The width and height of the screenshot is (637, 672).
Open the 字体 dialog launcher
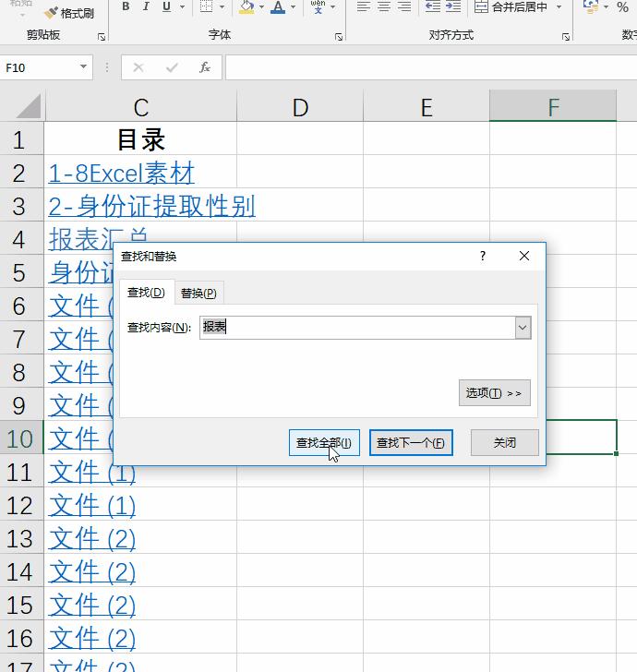(x=339, y=37)
